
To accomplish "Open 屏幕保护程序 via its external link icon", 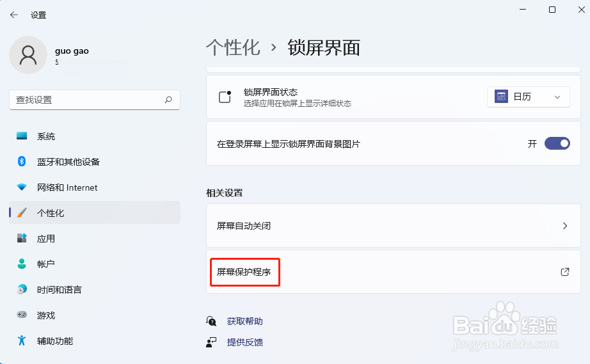I will pos(565,271).
